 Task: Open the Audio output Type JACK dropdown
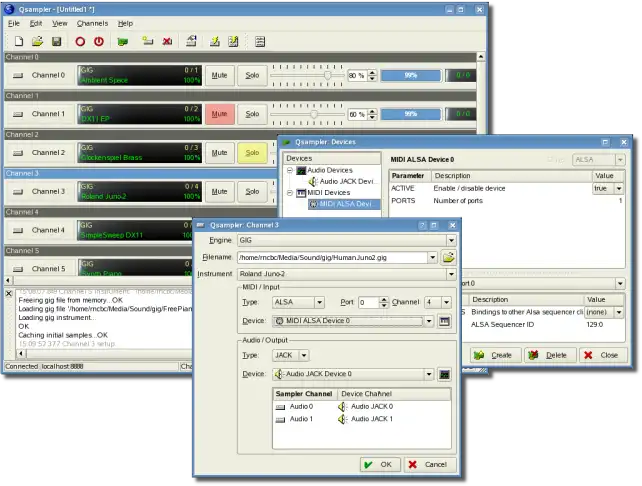tap(304, 355)
